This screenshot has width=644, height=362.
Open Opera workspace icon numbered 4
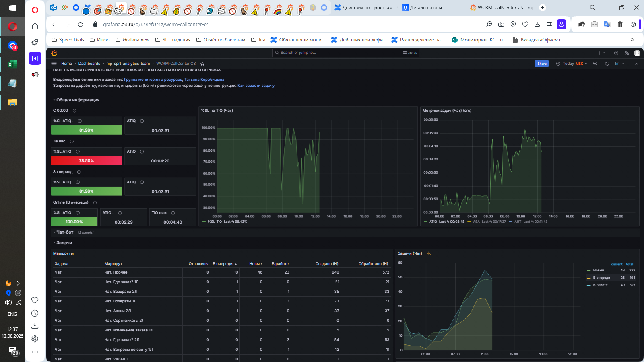point(35,58)
